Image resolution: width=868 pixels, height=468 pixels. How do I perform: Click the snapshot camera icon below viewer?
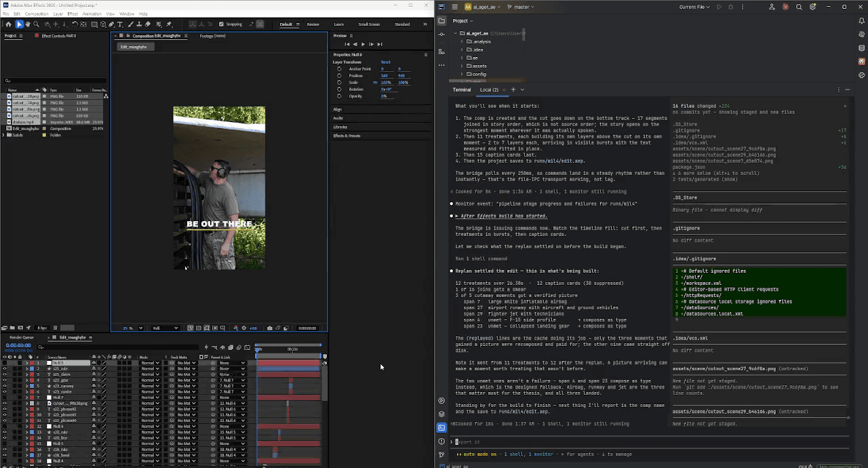[270, 328]
